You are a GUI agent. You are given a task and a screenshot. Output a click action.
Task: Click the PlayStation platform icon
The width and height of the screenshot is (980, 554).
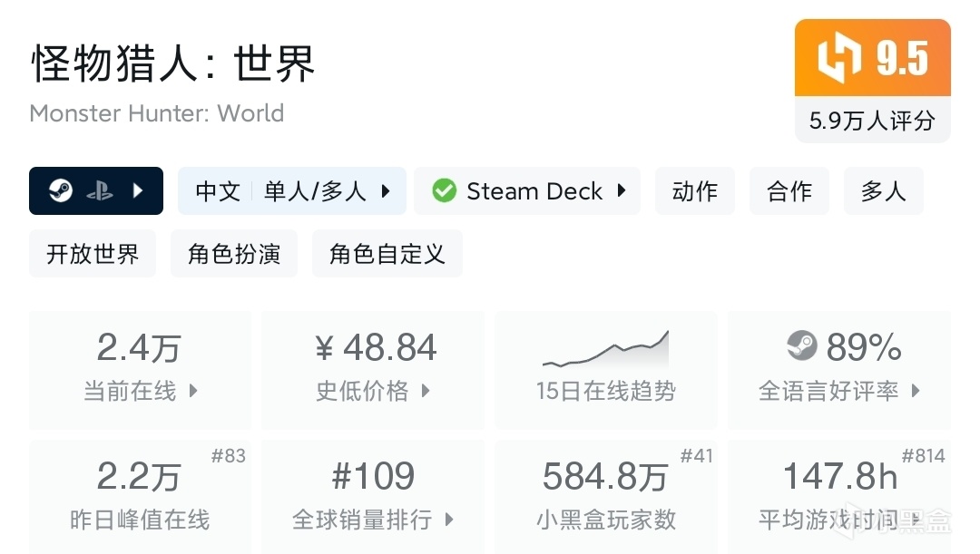[x=99, y=191]
